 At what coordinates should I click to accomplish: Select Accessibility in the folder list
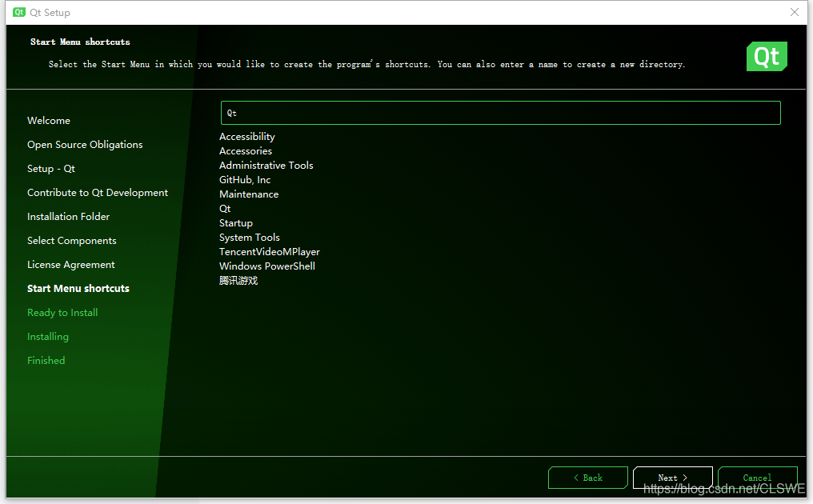246,137
